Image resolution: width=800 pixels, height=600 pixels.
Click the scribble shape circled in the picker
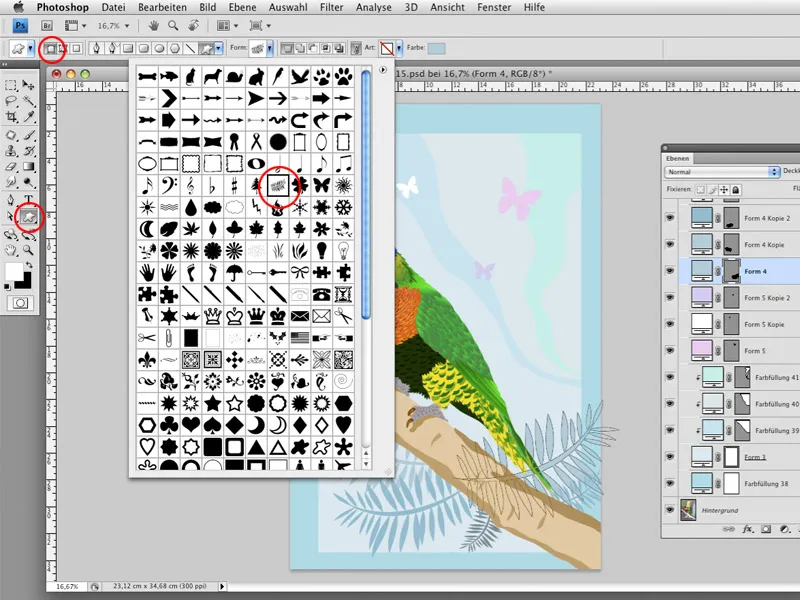coord(278,186)
